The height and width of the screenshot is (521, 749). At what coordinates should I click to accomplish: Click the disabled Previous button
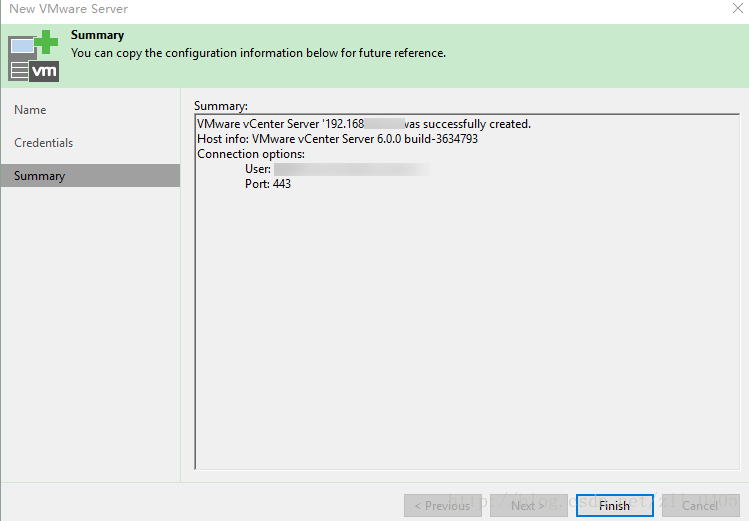click(x=443, y=505)
